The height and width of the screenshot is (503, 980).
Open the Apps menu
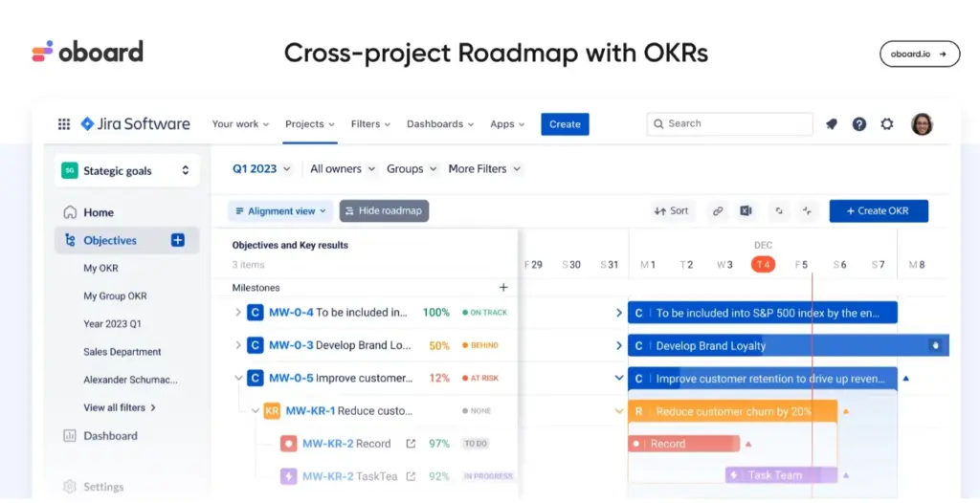[507, 123]
